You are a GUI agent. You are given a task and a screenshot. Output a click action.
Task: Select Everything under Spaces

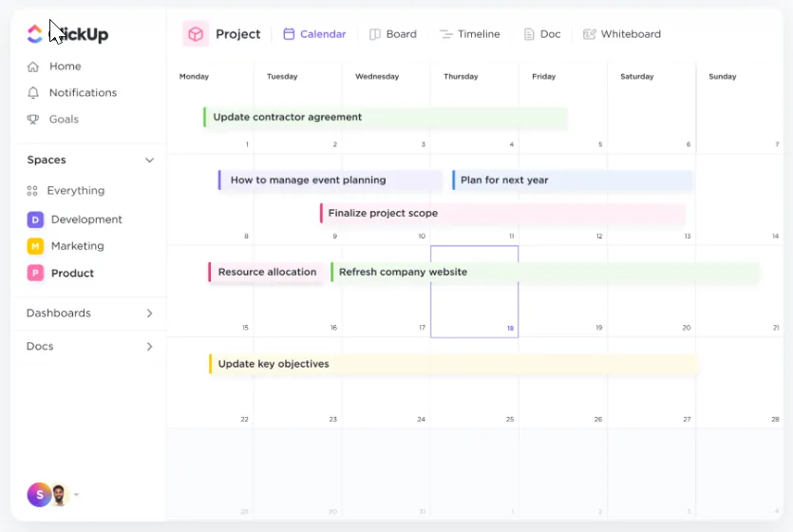[x=76, y=191]
